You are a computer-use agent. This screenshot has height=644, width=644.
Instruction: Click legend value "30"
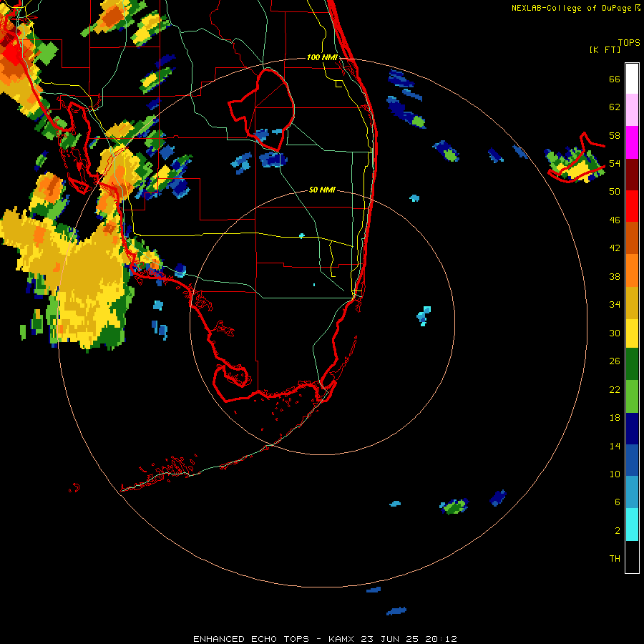tap(615, 333)
